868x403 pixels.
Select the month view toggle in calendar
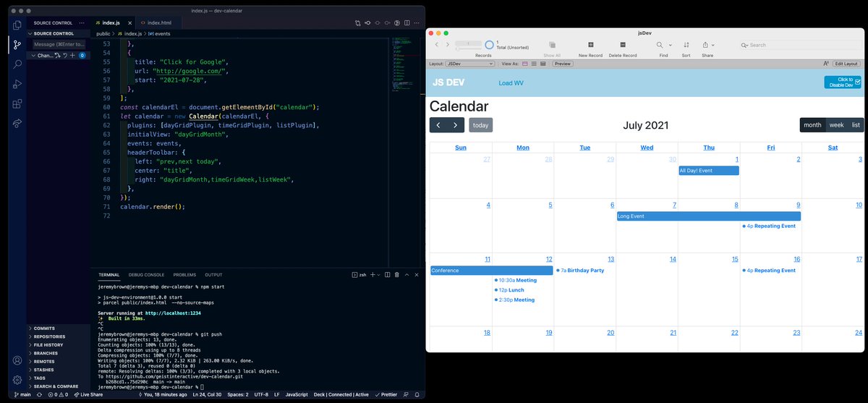812,125
